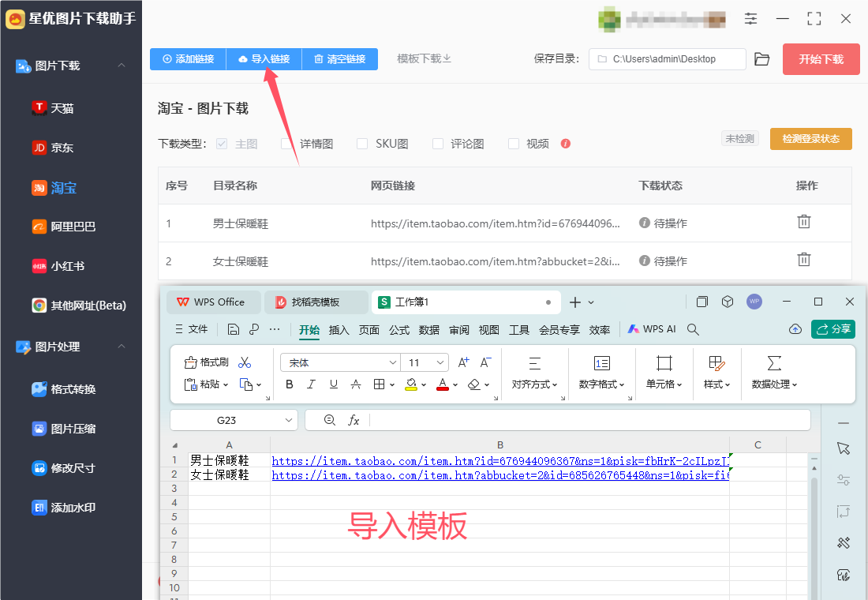
Task: Delete the 女士保暖鞋 row with its trash icon
Action: click(x=804, y=259)
